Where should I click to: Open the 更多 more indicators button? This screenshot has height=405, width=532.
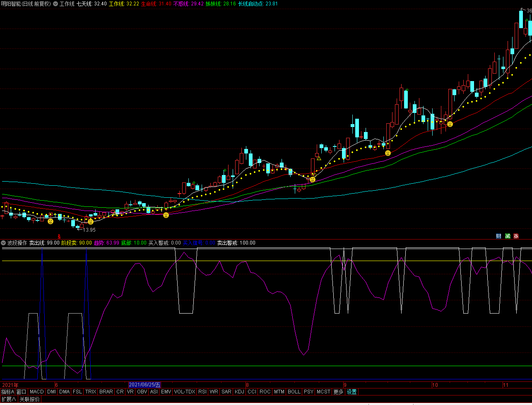pyautogui.click(x=338, y=392)
